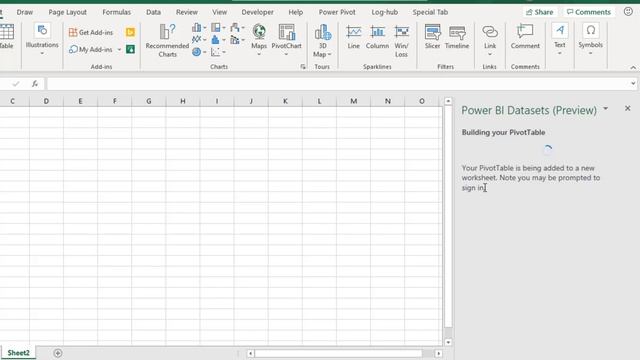
Task: Expand the Maps dropdown arrow
Action: (259, 54)
